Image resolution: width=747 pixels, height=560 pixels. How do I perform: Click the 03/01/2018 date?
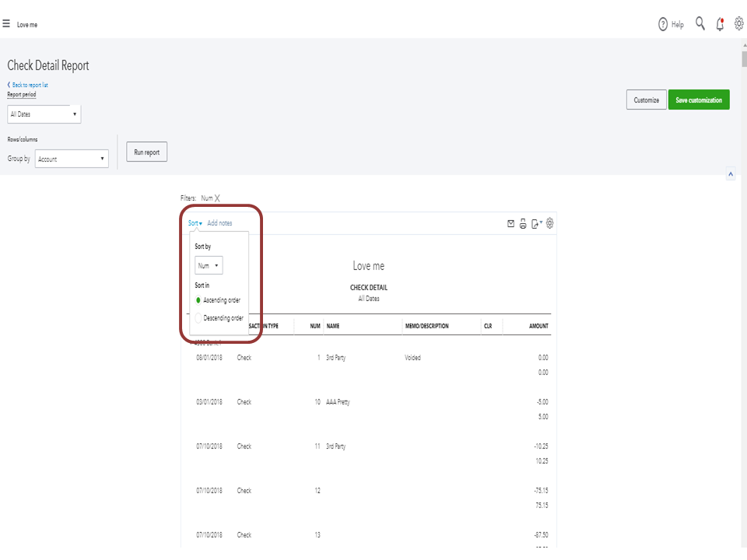click(x=209, y=402)
